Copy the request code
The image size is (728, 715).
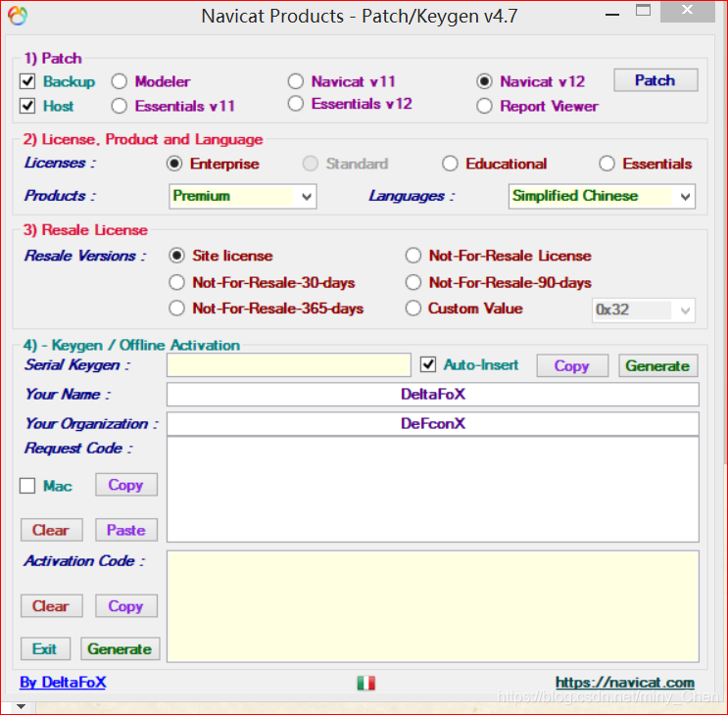point(126,485)
